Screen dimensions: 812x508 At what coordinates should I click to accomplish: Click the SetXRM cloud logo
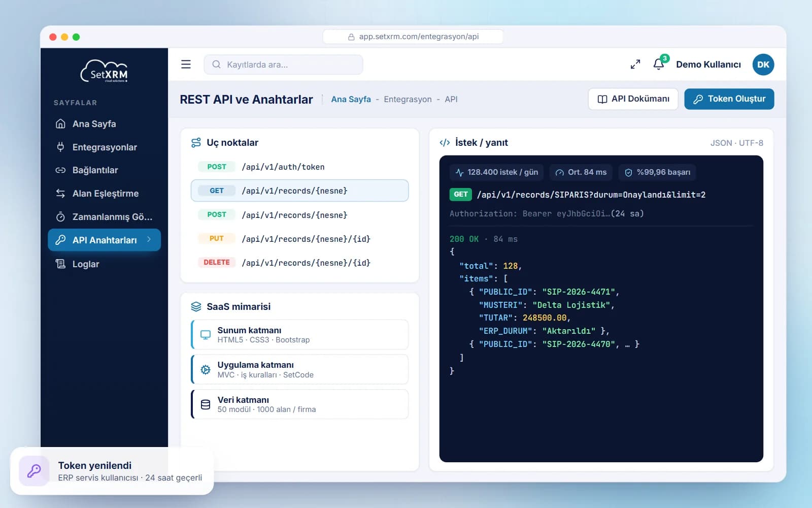pos(104,71)
